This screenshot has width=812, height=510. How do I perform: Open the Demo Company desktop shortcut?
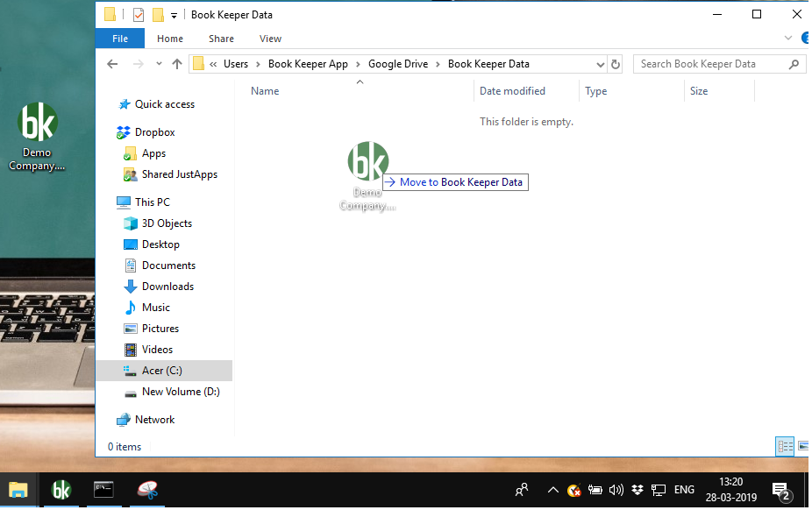tap(37, 137)
